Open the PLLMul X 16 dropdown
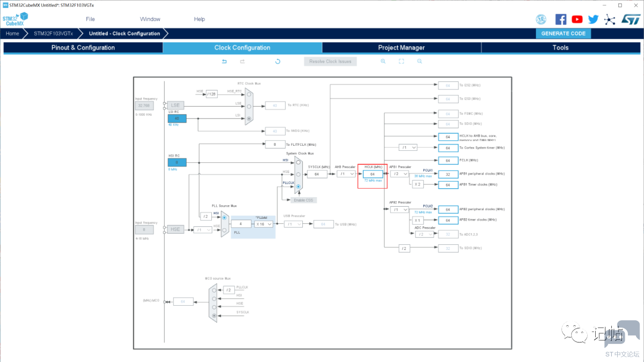 264,224
